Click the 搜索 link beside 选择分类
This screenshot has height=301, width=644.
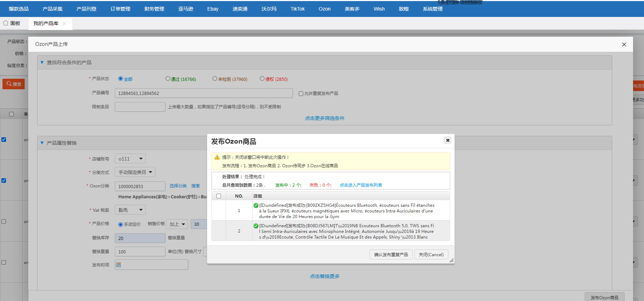point(196,186)
